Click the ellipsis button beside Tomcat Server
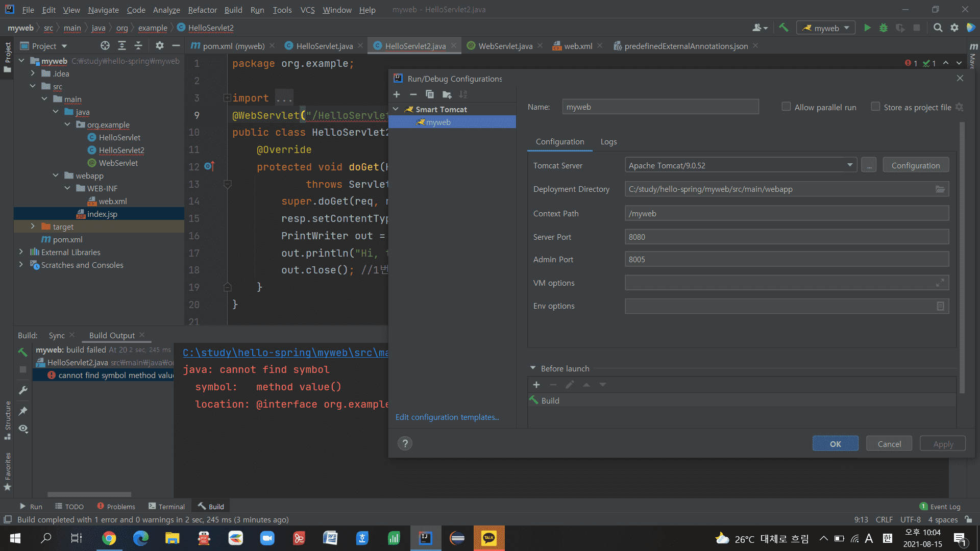The width and height of the screenshot is (980, 551). pos(869,165)
